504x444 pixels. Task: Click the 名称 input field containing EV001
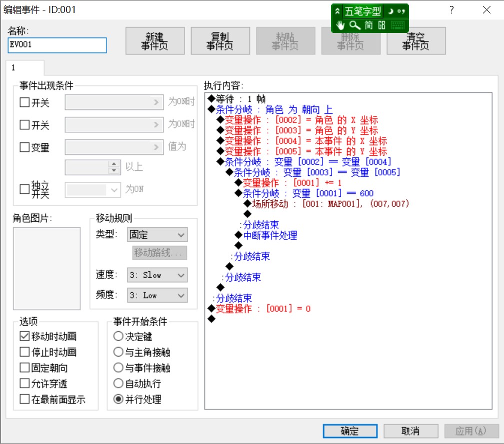(x=57, y=45)
